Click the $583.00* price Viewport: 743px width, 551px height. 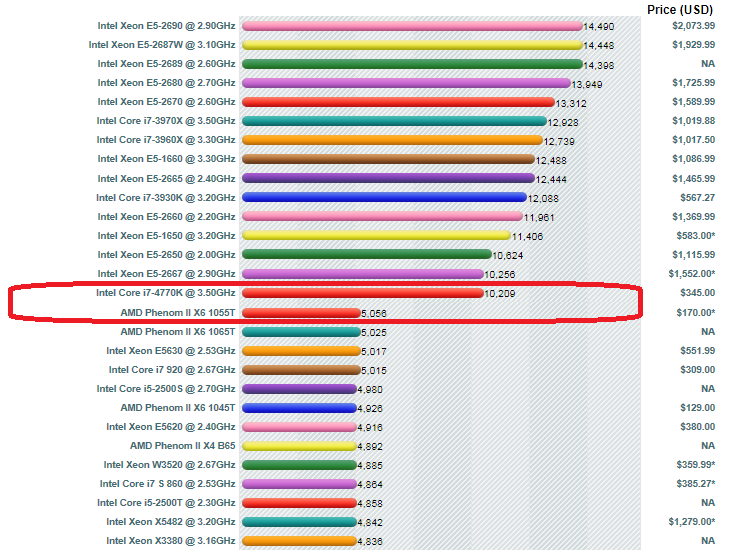pyautogui.click(x=696, y=235)
